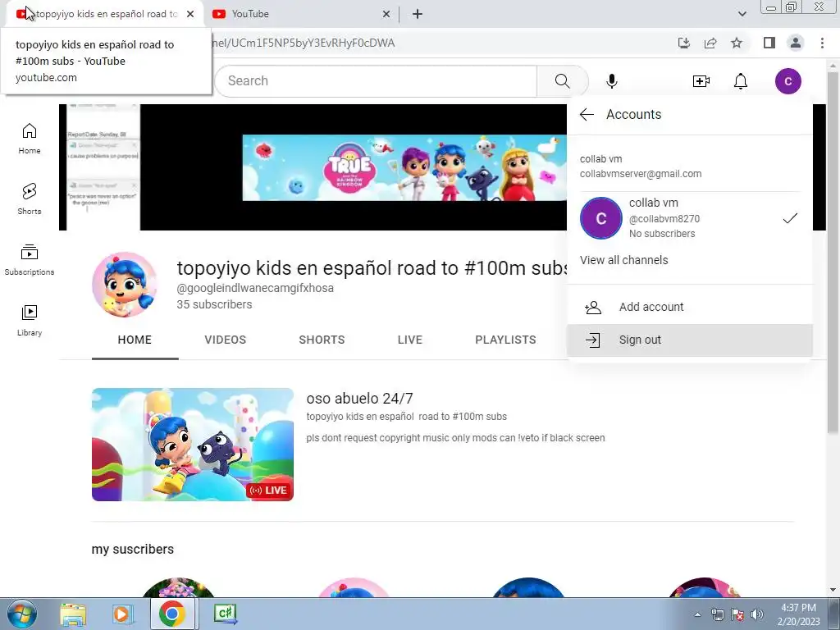Image resolution: width=840 pixels, height=630 pixels.
Task: Open the channel LIVE tab
Action: pyautogui.click(x=410, y=340)
